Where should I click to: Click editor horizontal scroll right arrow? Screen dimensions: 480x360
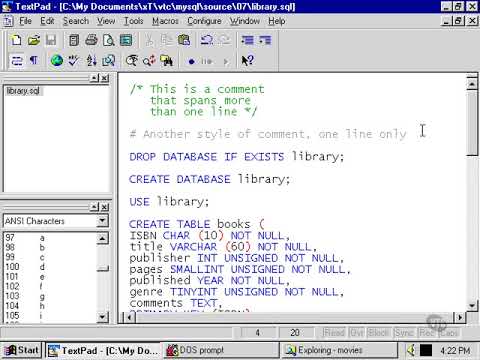coord(460,317)
